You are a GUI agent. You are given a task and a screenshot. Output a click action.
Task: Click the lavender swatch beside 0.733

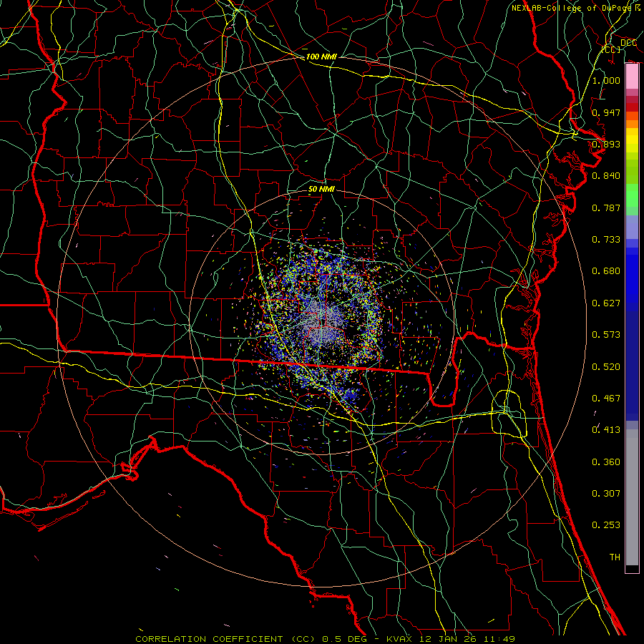(x=632, y=227)
